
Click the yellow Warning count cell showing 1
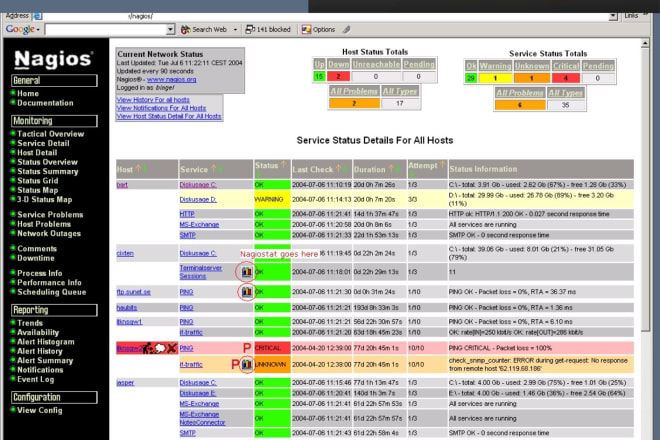click(495, 78)
